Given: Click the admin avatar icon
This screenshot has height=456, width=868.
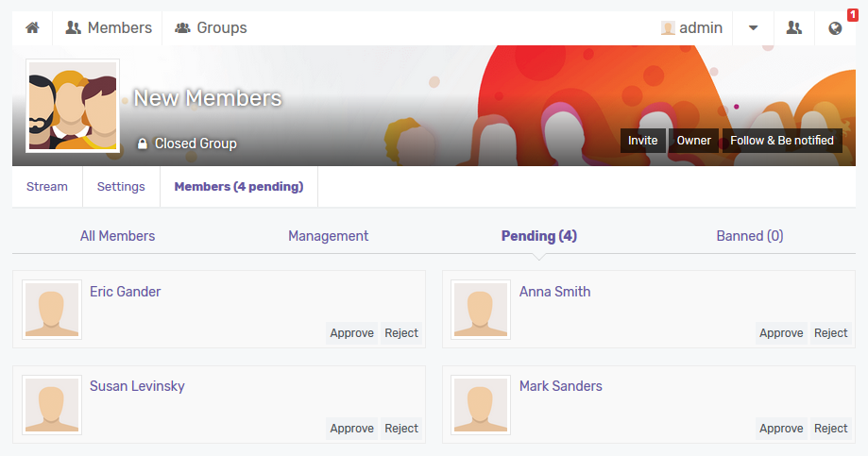Looking at the screenshot, I should pyautogui.click(x=668, y=27).
